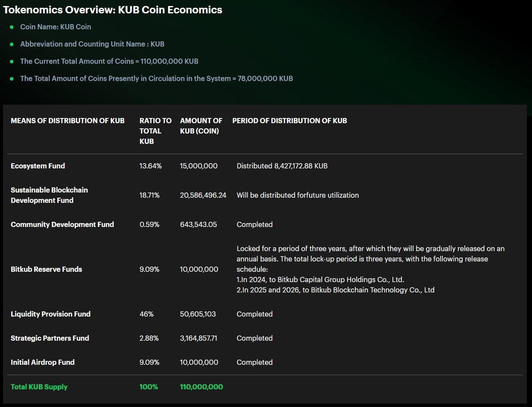532x407 pixels.
Task: Select the "Initial Airdrop Fund" row label
Action: [x=43, y=362]
